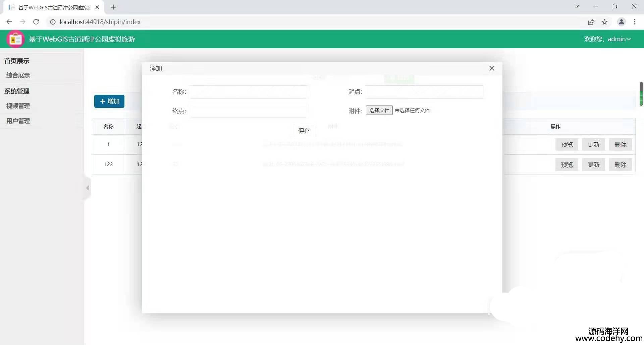Screen dimensions: 644x345
Task: Open the browser profile avatar
Action: (621, 22)
